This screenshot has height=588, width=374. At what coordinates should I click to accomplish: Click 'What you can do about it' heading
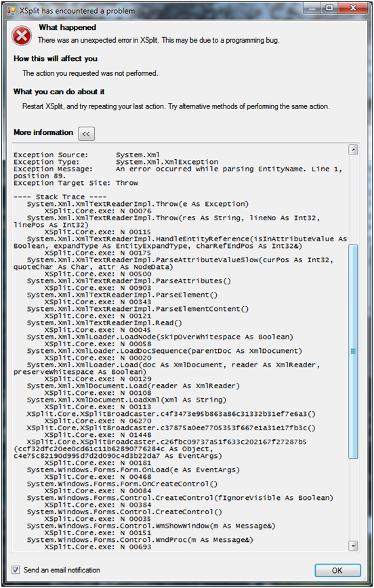click(59, 91)
